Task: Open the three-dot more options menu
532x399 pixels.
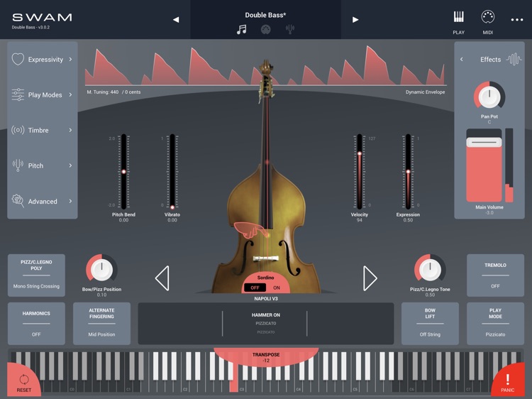Action: click(x=516, y=20)
